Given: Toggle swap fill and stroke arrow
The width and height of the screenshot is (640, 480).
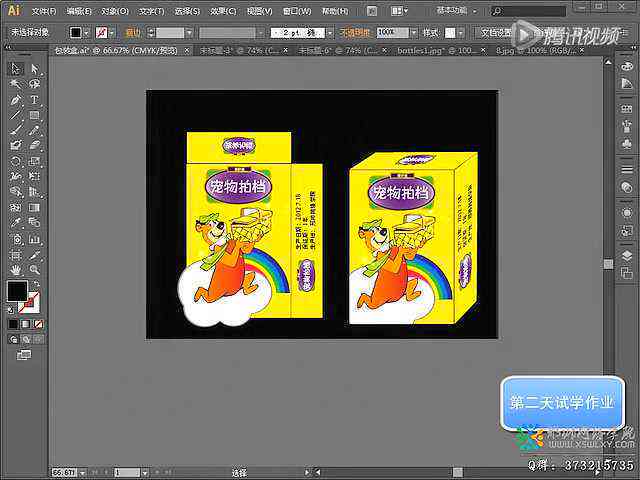Looking at the screenshot, I should 36,284.
